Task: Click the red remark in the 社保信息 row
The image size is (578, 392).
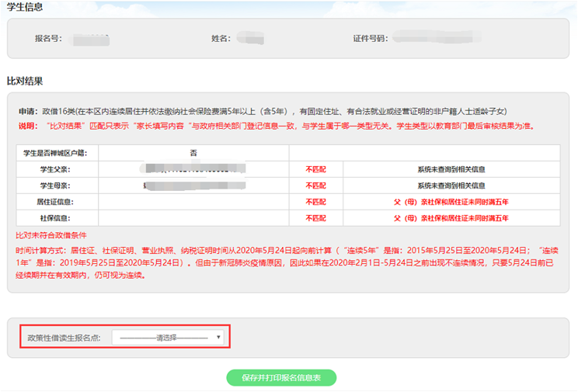Action: click(451, 218)
